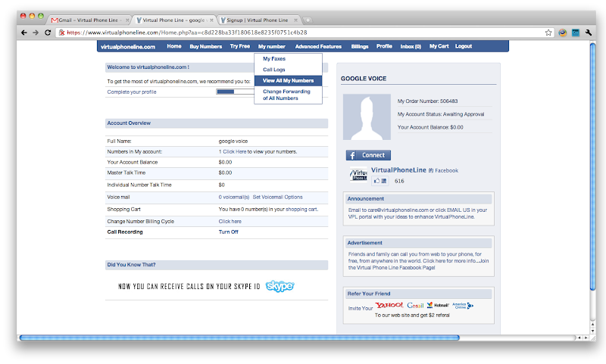Click the America Online invite logo
Viewport: 606px width, 364px height.
(463, 305)
